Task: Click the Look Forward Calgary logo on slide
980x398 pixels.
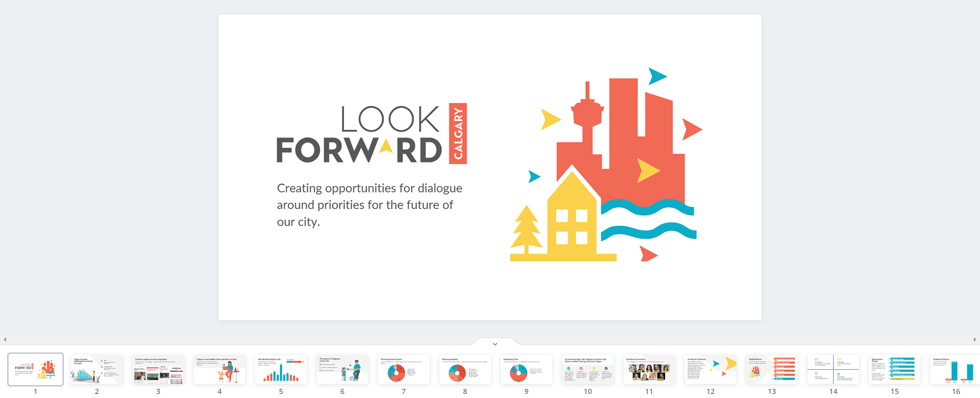Action: pyautogui.click(x=372, y=133)
